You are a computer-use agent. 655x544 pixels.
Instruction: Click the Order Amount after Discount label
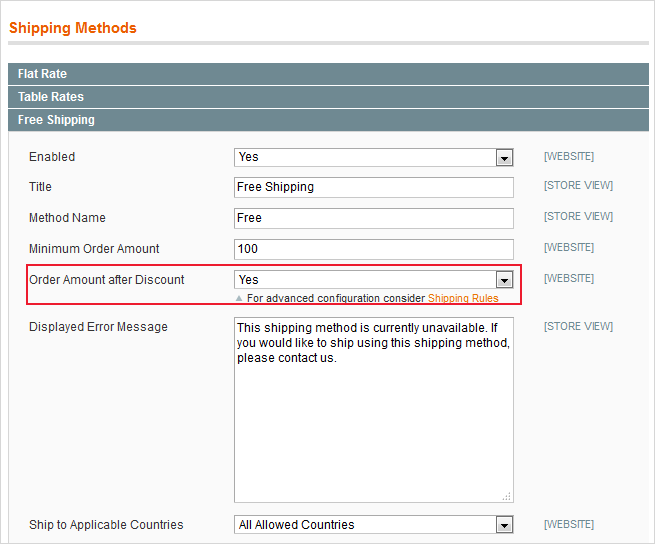coord(106,280)
